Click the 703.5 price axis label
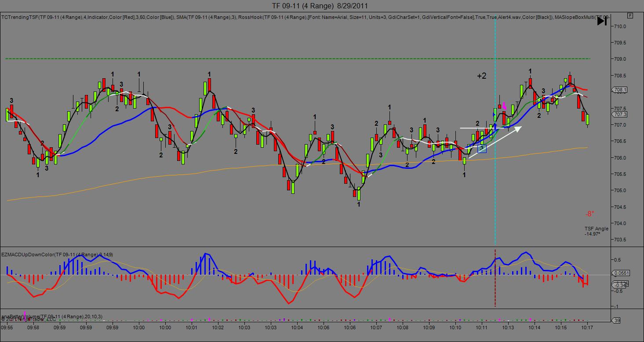 [620, 240]
